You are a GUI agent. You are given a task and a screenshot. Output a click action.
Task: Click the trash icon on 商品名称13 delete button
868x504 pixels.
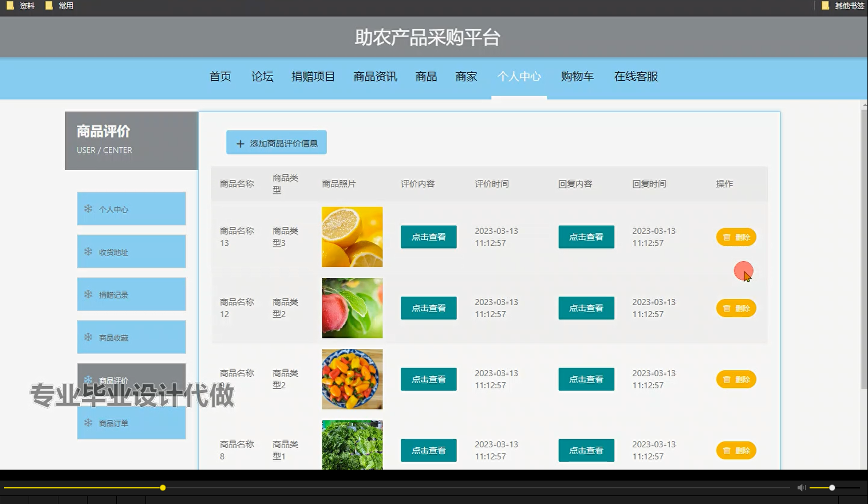pos(726,237)
